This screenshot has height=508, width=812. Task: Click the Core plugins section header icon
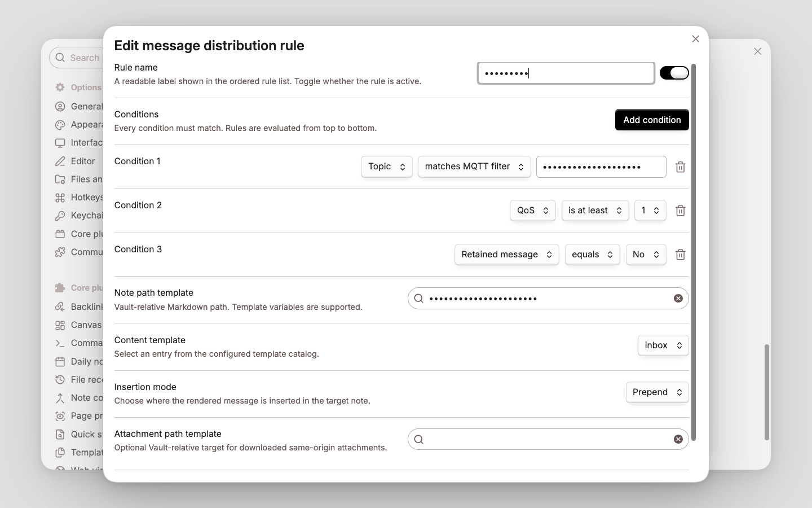(60, 288)
